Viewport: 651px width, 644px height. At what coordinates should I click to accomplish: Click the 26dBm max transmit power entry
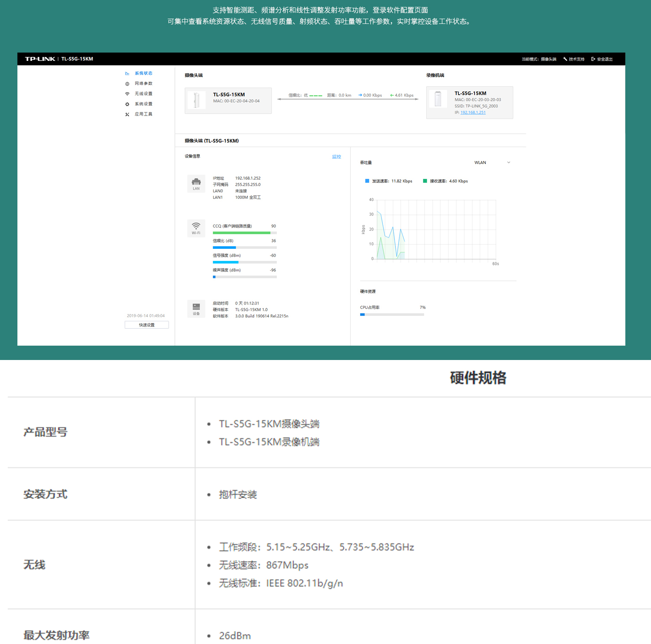point(235,636)
